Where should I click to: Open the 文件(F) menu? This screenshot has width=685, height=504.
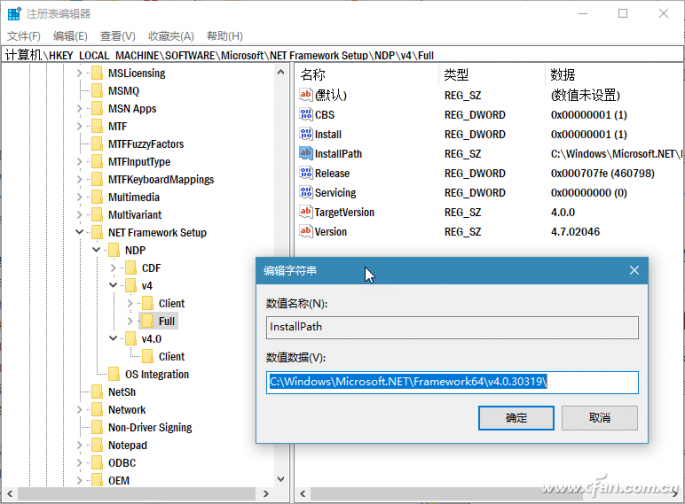(24, 36)
